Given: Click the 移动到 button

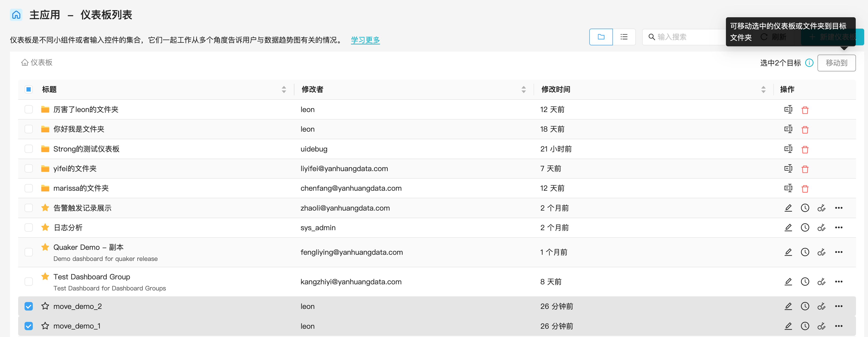Looking at the screenshot, I should (x=836, y=63).
